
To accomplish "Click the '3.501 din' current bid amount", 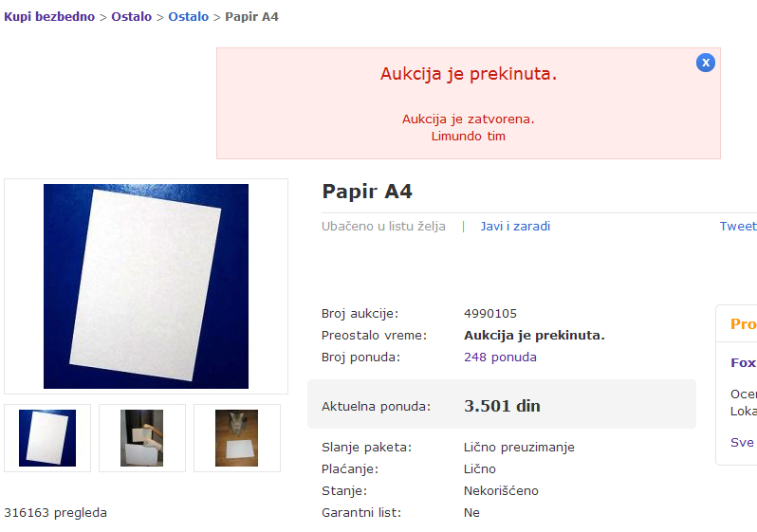I will (502, 406).
